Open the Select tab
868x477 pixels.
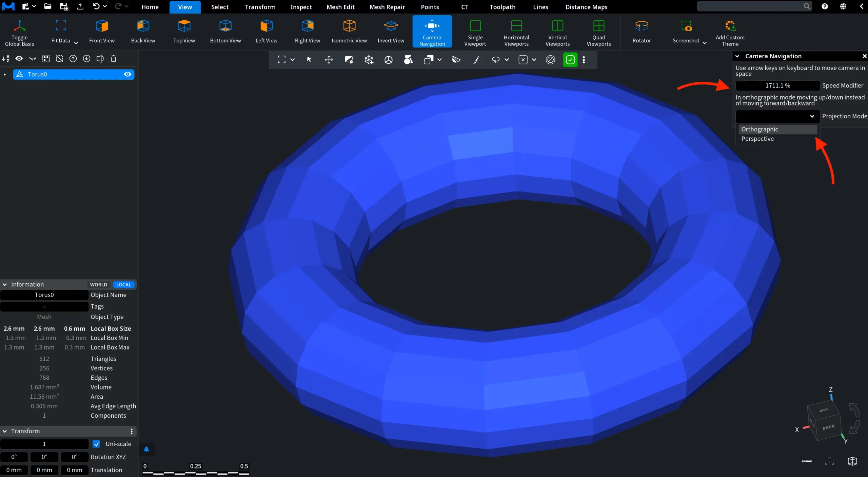tap(220, 7)
